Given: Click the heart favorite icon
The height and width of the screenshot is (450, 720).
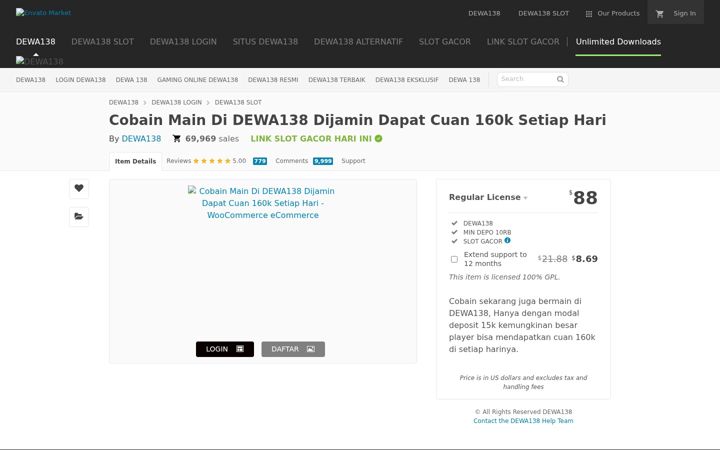Looking at the screenshot, I should pos(79,188).
